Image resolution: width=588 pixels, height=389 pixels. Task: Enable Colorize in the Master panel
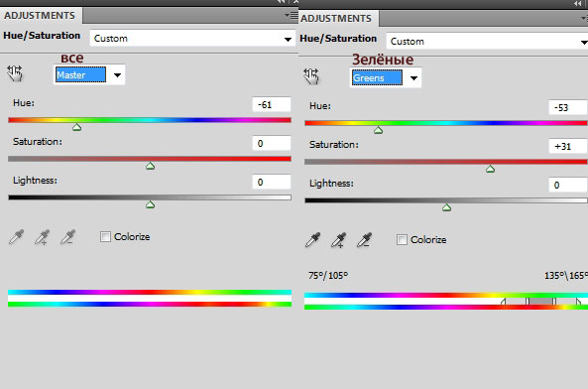click(x=105, y=237)
